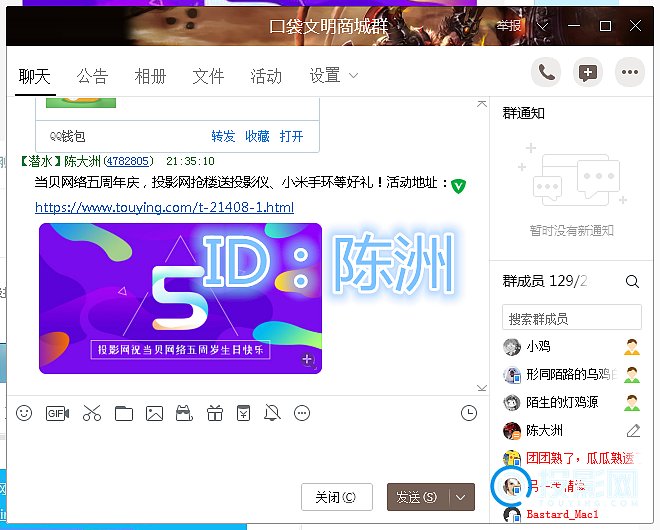Select member Bastard_Mac1 in list
The image size is (660, 530).
tap(572, 514)
